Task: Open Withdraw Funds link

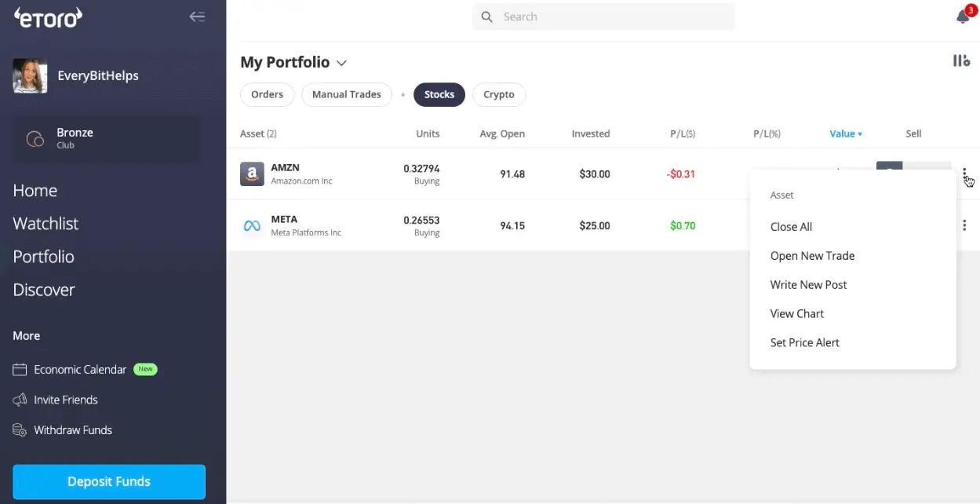Action: point(73,430)
